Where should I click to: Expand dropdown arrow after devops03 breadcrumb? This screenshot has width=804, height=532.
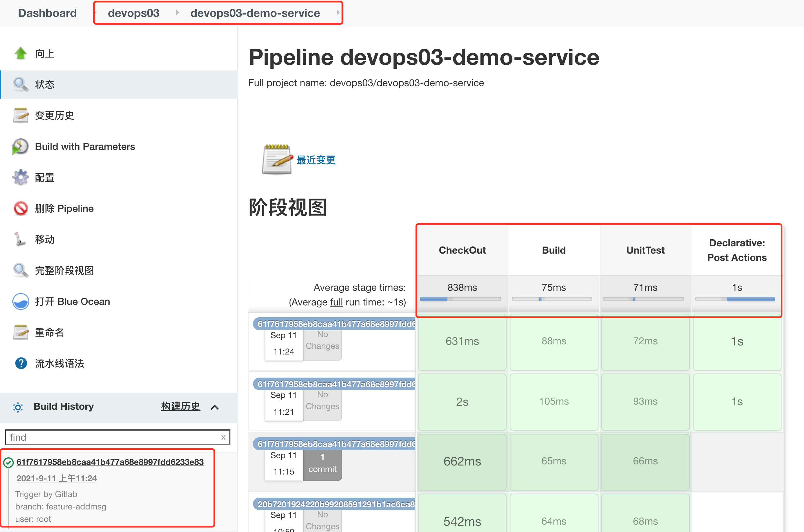click(x=177, y=13)
